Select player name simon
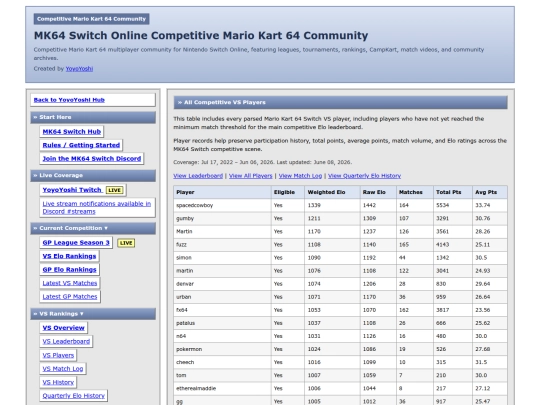The width and height of the screenshot is (540, 405). click(x=184, y=258)
